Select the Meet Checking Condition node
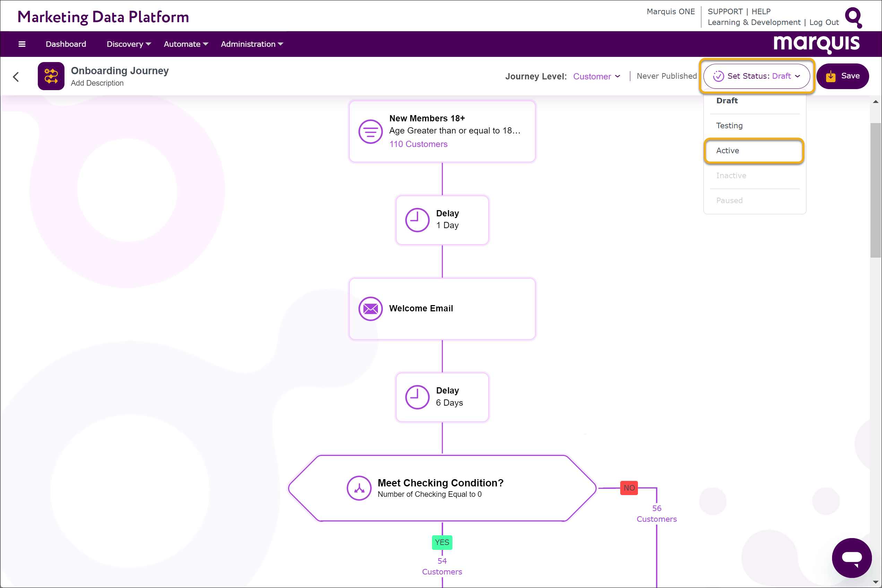 click(x=442, y=488)
